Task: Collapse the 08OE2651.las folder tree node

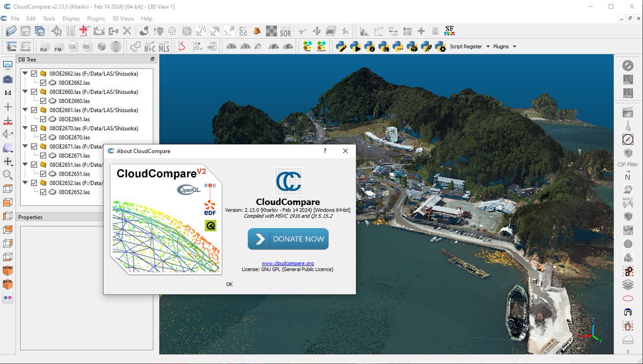Action: pyautogui.click(x=25, y=164)
